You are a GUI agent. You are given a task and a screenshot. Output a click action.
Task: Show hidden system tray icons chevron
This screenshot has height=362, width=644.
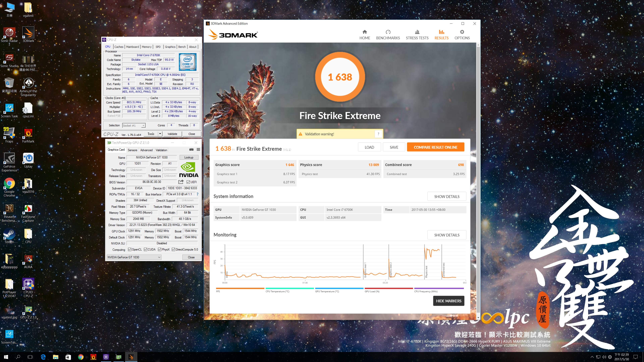click(x=592, y=357)
